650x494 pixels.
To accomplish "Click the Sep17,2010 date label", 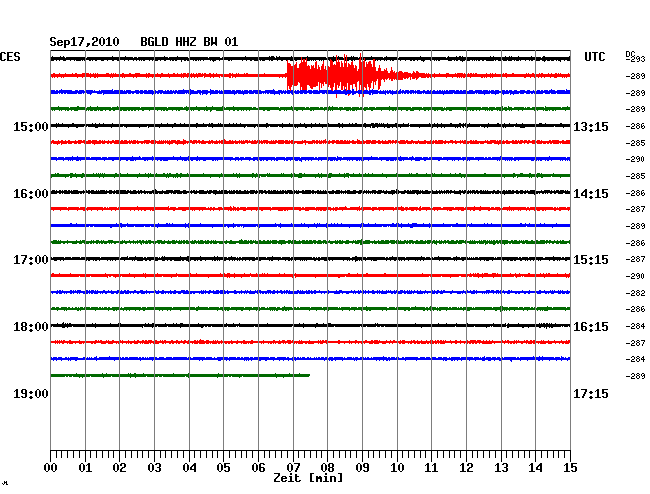I will (x=84, y=42).
